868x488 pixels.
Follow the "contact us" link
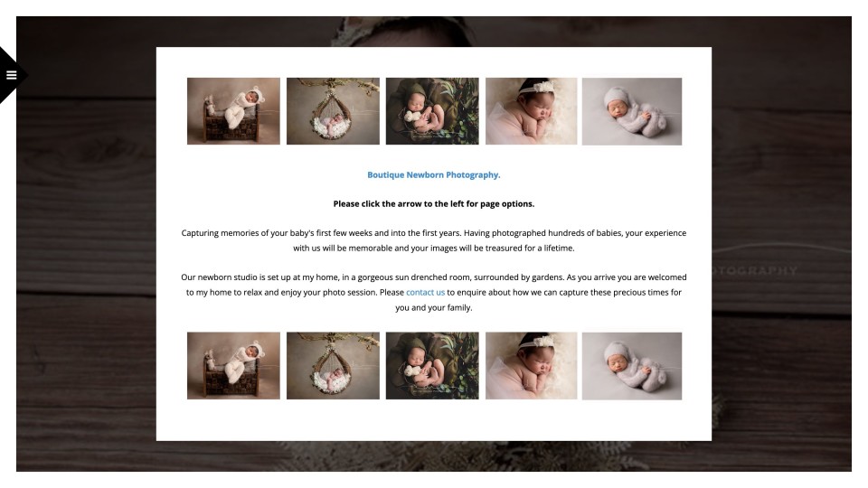[425, 292]
